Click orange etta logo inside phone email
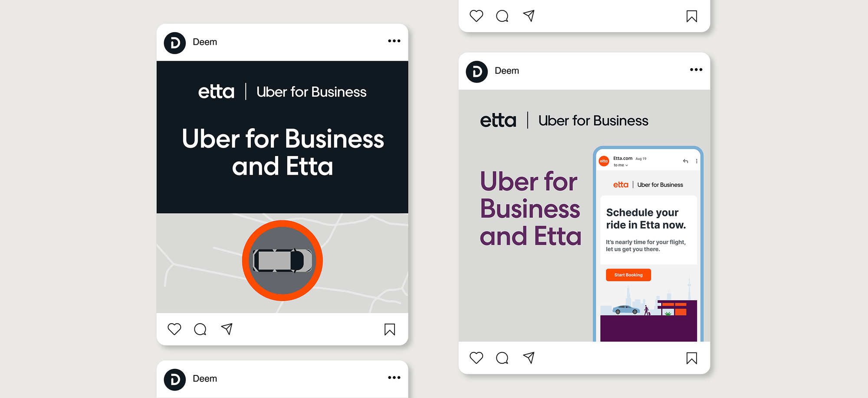 coord(621,185)
